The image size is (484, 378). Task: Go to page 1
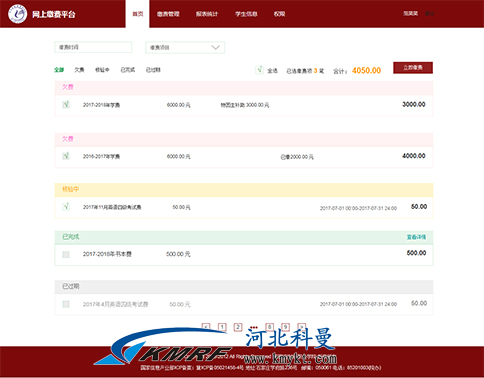click(x=222, y=327)
